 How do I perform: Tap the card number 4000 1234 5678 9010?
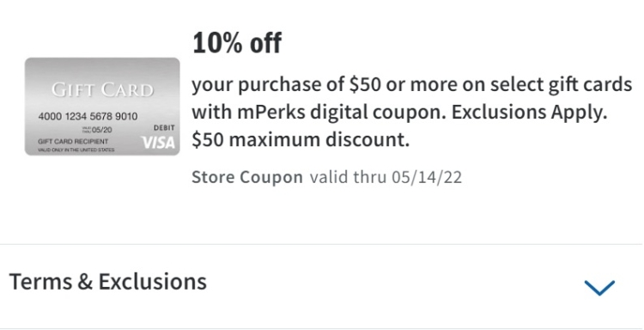(88, 117)
